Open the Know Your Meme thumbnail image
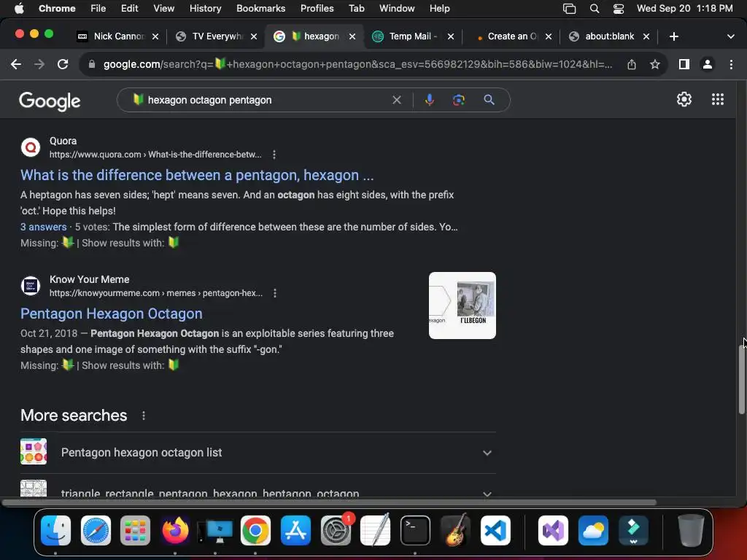 (x=462, y=306)
